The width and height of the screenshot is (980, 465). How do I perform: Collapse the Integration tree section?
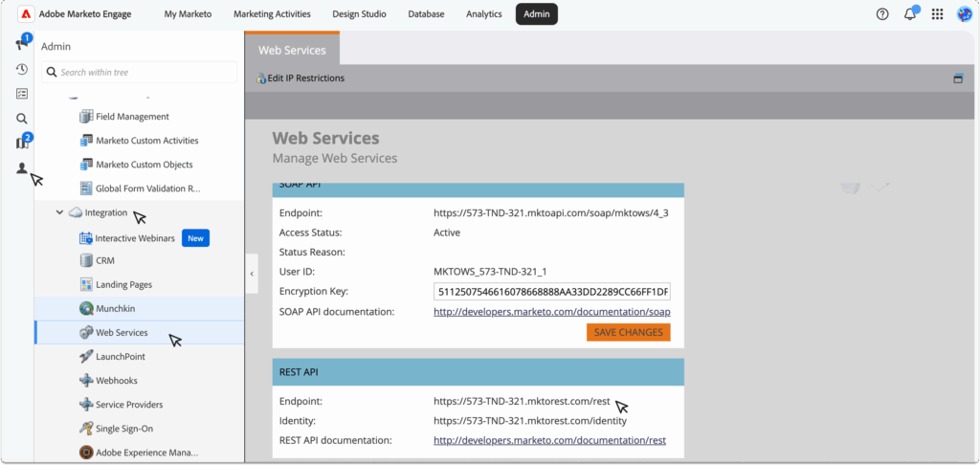[59, 212]
